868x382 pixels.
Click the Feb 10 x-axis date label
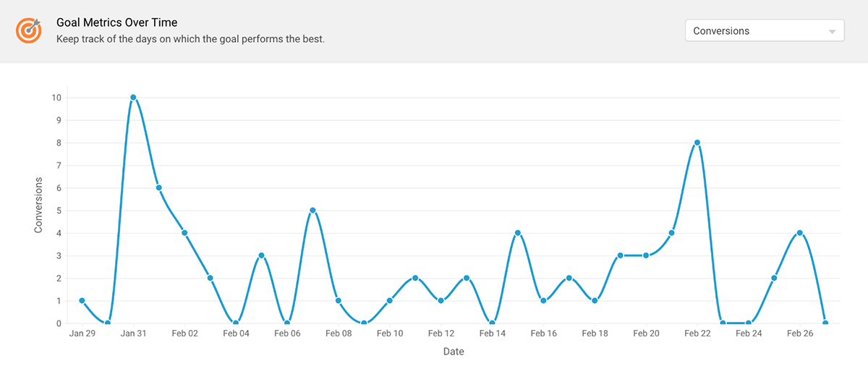tap(390, 334)
